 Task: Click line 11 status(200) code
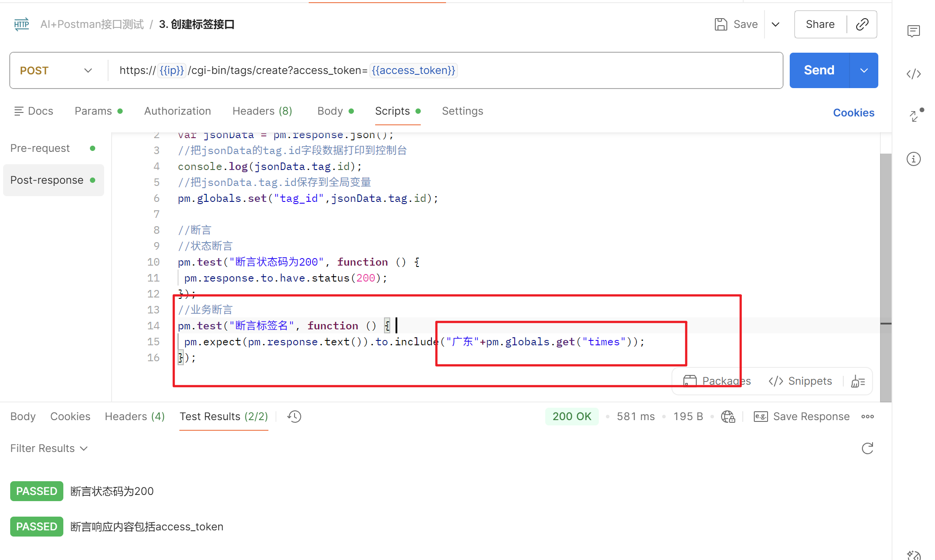(x=286, y=278)
